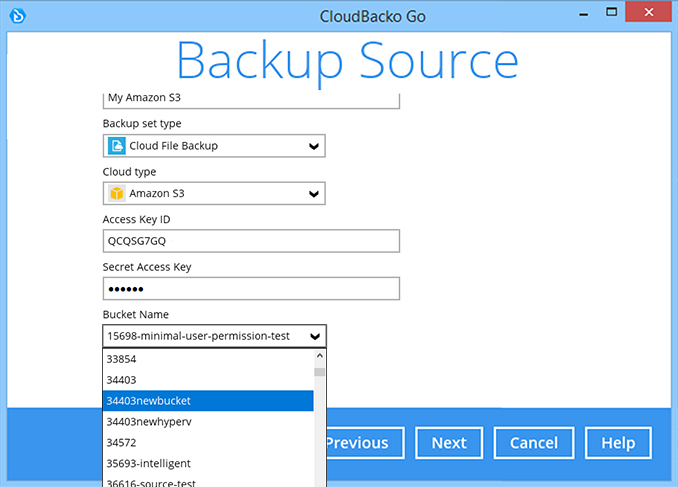The image size is (678, 487).
Task: Click the Cloud File Backup icon
Action: (x=117, y=146)
